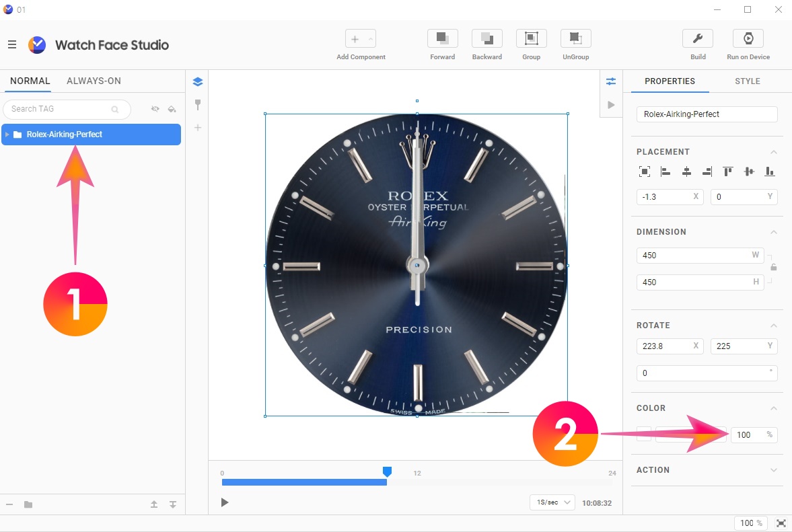This screenshot has height=532, width=792.
Task: Align left edges icon
Action: (x=665, y=172)
